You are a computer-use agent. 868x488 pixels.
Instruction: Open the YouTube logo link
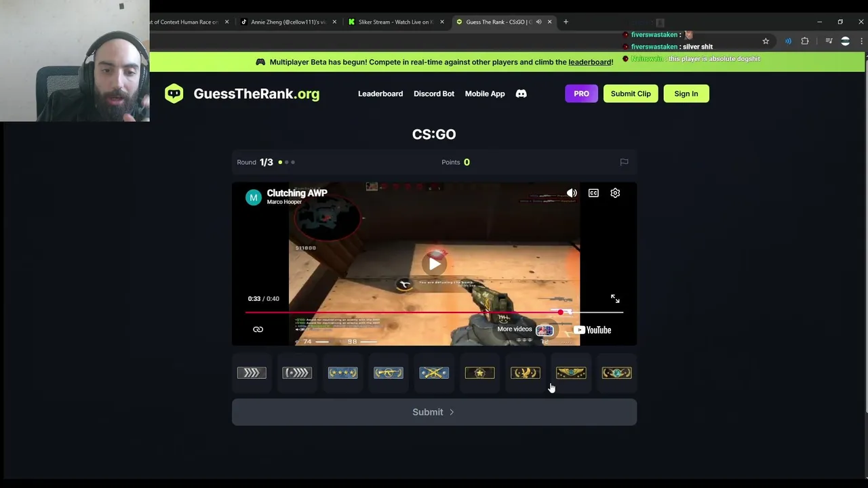(593, 330)
